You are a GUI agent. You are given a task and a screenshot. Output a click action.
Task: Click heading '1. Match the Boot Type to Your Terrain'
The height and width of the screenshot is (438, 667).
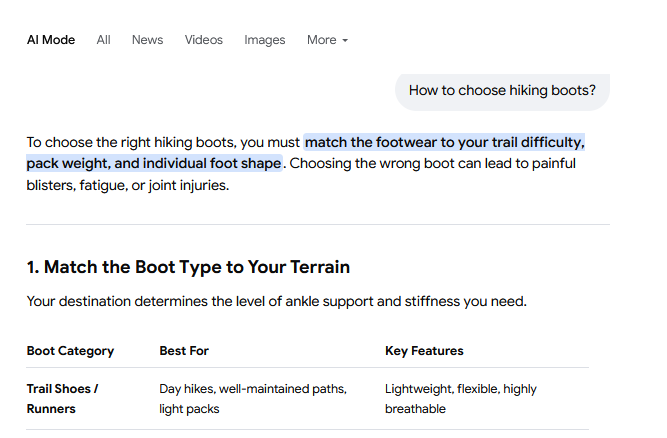[188, 267]
